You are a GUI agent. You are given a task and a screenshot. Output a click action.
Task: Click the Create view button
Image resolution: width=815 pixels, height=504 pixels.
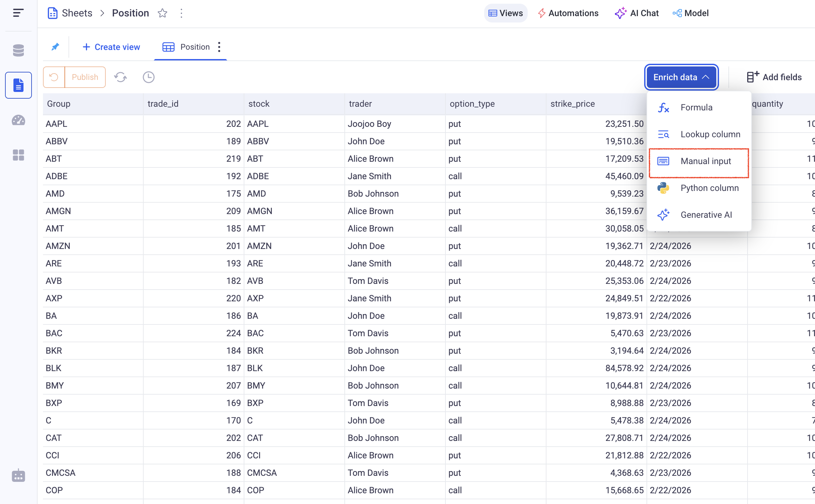(111, 47)
